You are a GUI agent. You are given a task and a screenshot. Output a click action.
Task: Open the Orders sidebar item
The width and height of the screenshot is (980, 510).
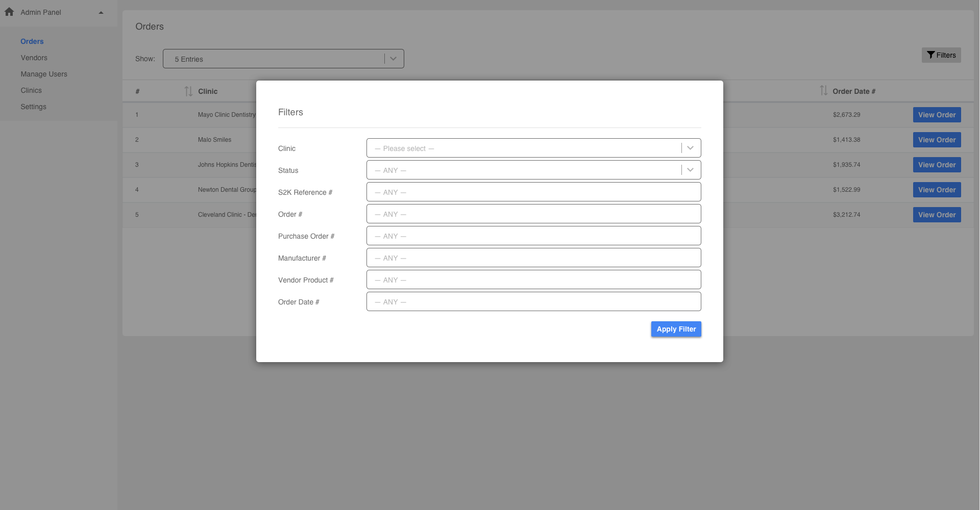tap(32, 41)
